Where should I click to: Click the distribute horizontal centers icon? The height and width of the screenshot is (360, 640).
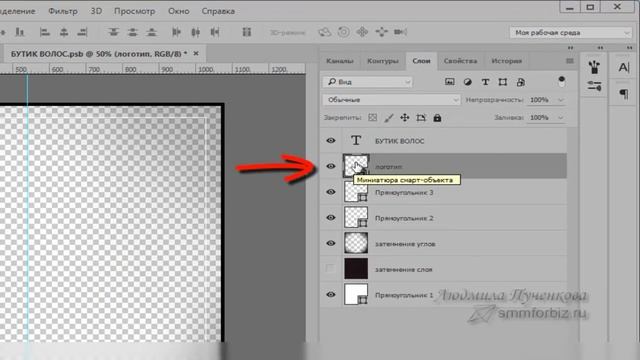(x=196, y=32)
